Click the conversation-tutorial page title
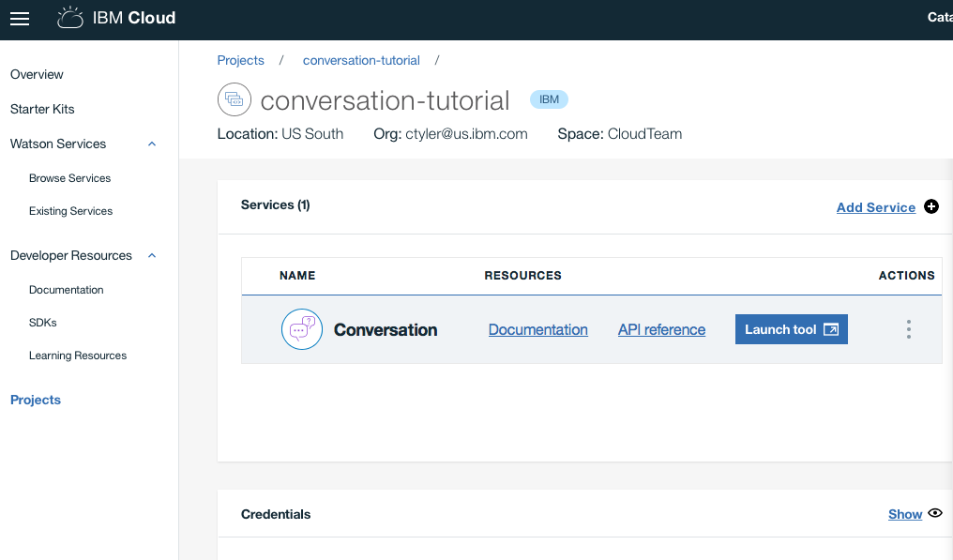Viewport: 953px width, 560px height. pos(385,100)
